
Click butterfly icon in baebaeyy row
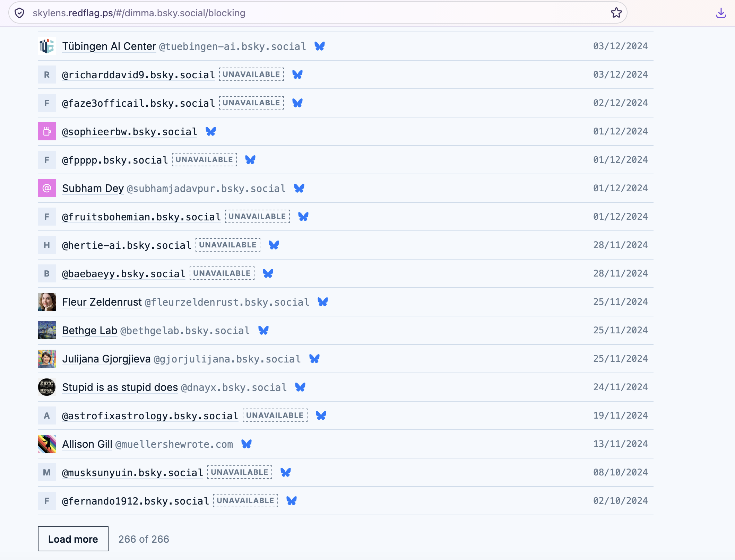point(268,273)
